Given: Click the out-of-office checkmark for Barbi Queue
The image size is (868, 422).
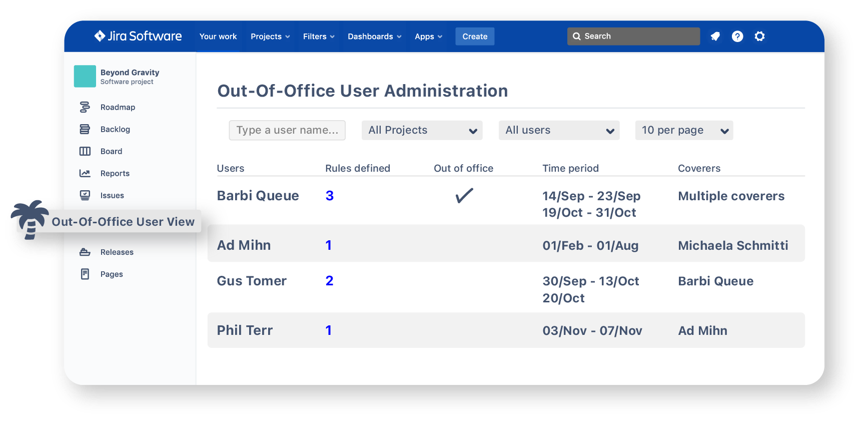Looking at the screenshot, I should pyautogui.click(x=464, y=195).
